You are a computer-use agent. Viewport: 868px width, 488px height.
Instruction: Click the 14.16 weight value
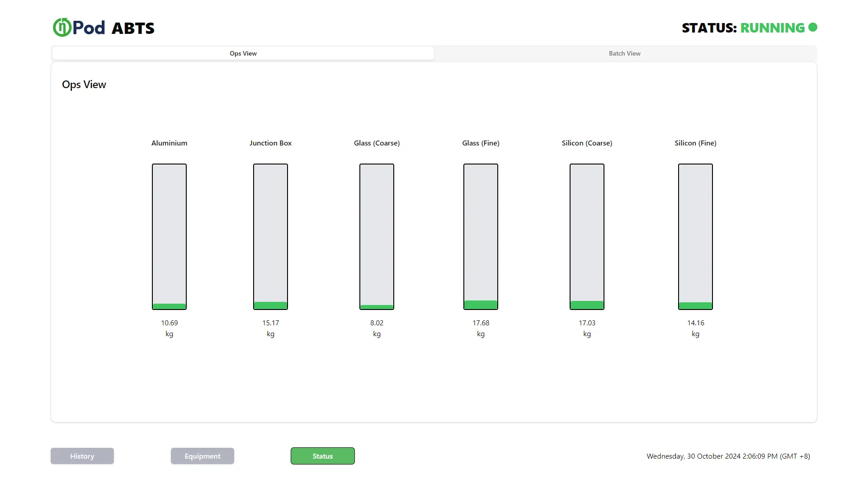(696, 323)
